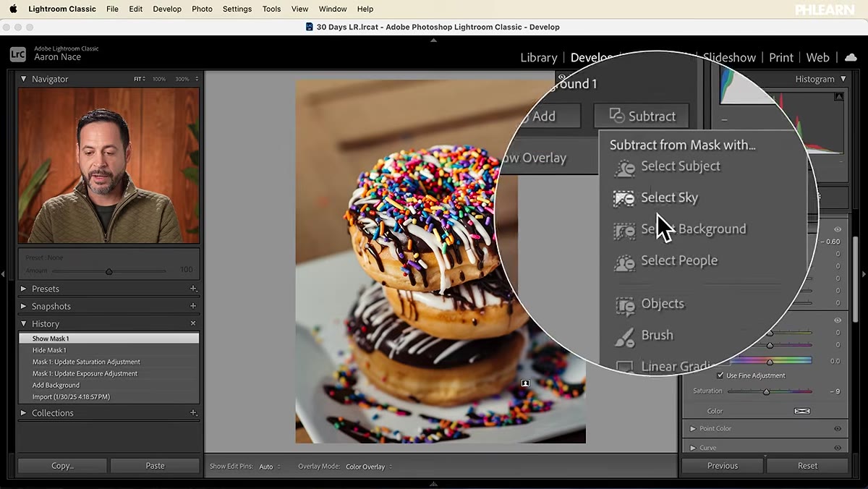Open the Tools menu
This screenshot has height=489, width=868.
(x=272, y=9)
